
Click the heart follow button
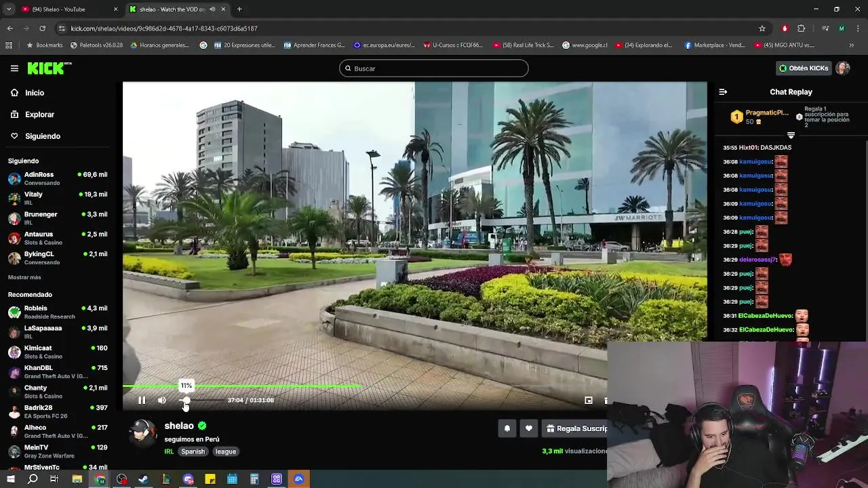(529, 428)
